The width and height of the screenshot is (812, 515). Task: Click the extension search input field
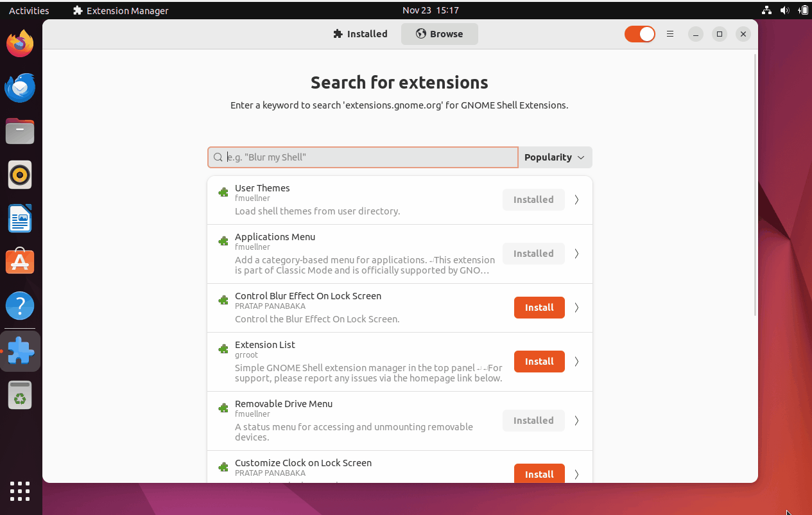pos(362,157)
